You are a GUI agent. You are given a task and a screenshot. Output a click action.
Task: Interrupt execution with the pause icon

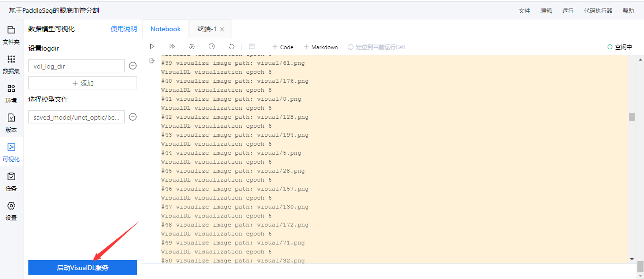212,47
